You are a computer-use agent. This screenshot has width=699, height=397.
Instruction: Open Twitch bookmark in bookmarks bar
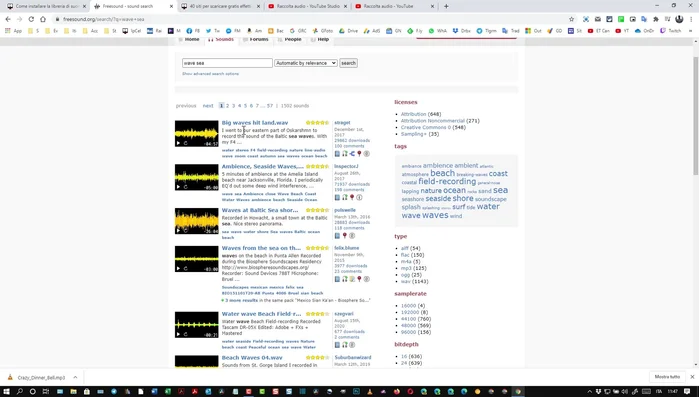tap(670, 31)
